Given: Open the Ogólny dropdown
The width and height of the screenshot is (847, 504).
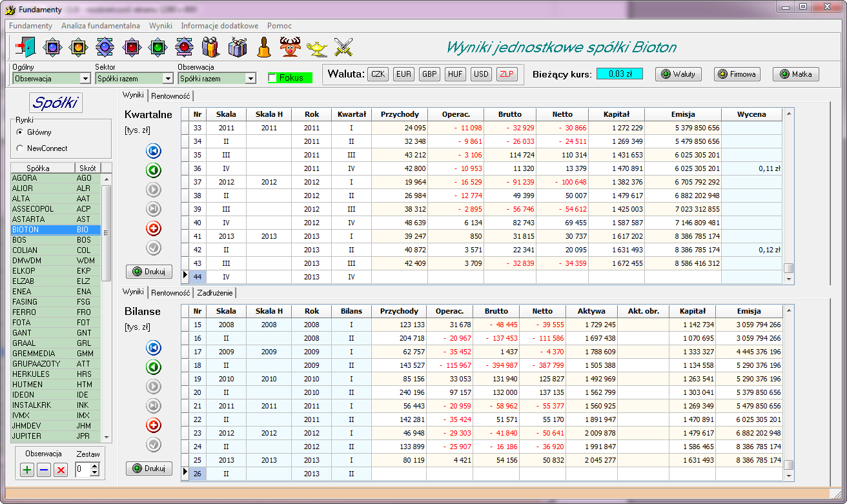Looking at the screenshot, I should pyautogui.click(x=85, y=79).
